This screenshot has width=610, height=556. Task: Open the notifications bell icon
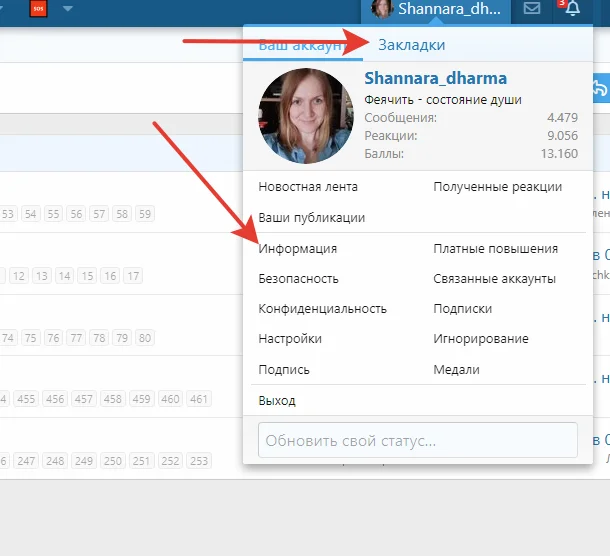(572, 10)
